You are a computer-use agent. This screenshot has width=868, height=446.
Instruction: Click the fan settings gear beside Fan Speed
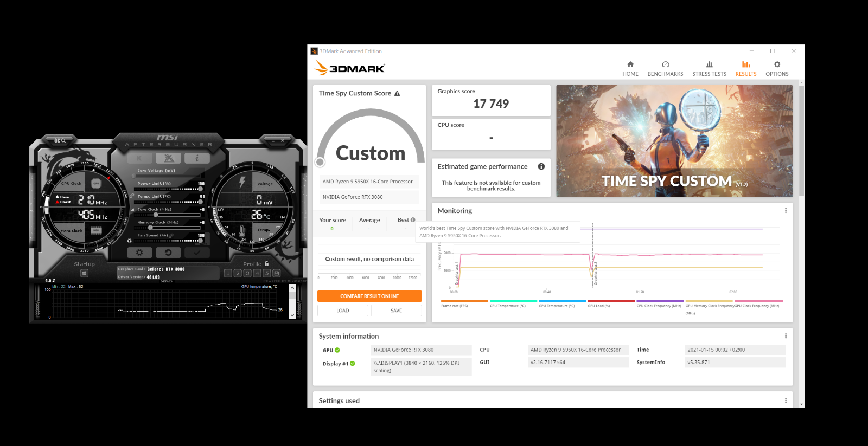(129, 241)
